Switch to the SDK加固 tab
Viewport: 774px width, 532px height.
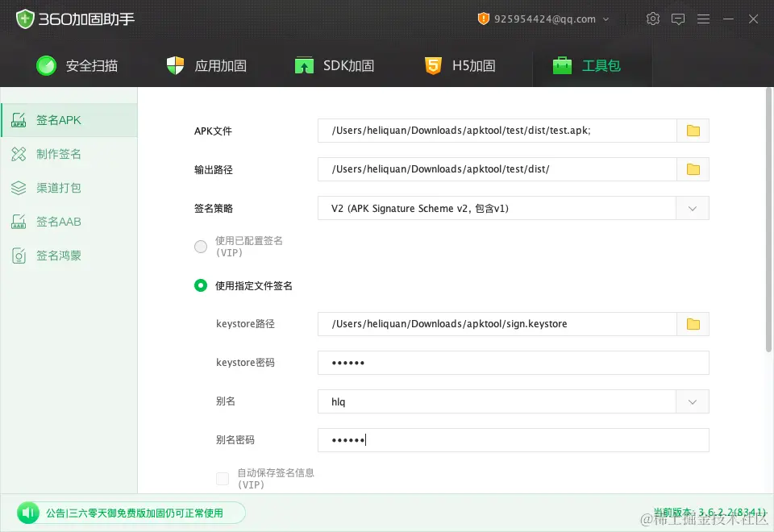(335, 65)
